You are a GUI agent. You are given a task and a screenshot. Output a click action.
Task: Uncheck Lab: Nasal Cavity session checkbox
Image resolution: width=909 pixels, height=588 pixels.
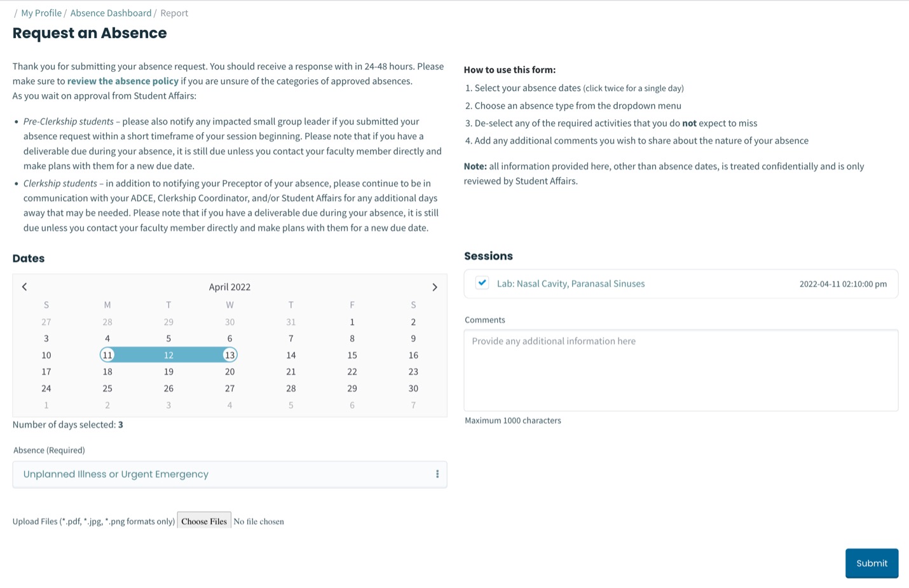[x=482, y=283]
